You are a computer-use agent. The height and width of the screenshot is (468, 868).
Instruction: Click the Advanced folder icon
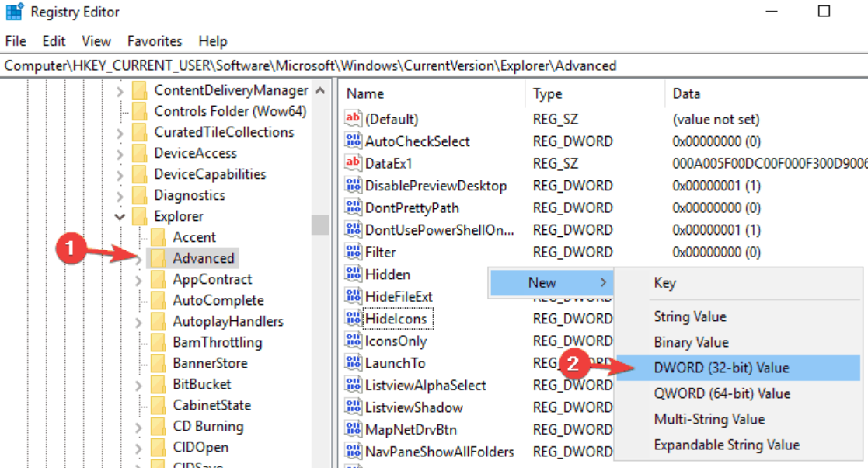159,259
